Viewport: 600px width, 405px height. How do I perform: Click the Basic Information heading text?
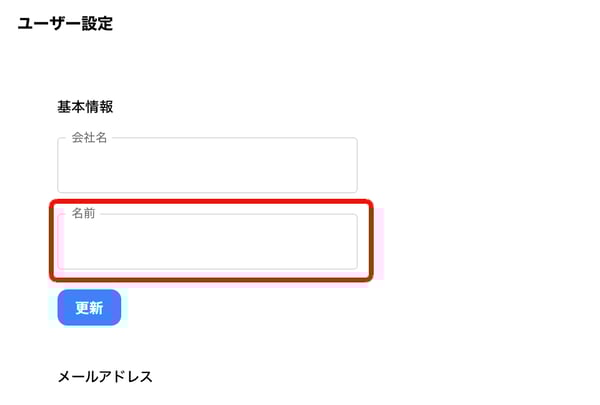[x=85, y=107]
